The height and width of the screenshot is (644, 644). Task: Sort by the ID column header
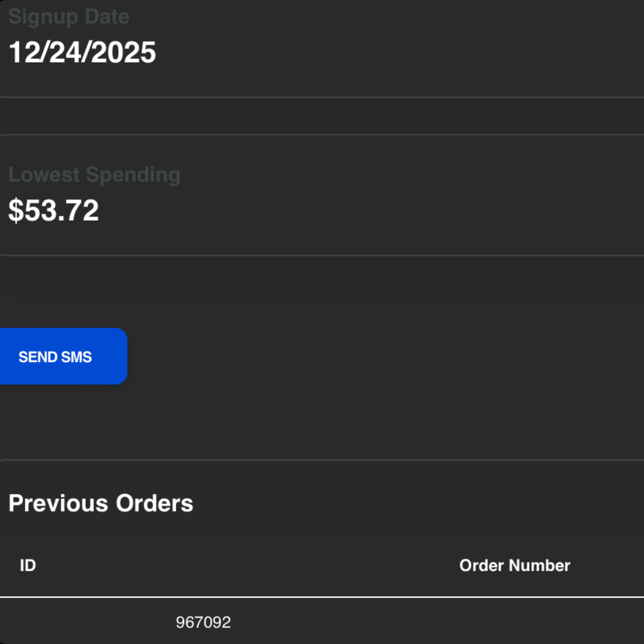click(28, 565)
